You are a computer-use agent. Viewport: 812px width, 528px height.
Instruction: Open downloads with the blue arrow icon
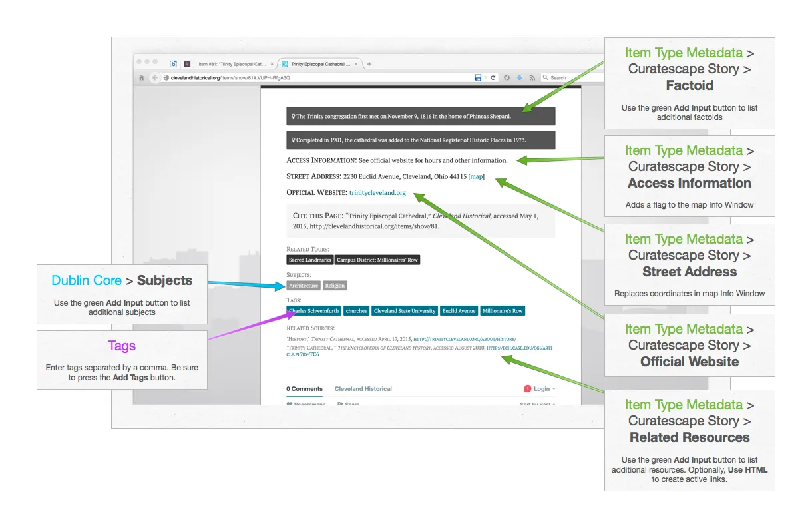tap(519, 77)
